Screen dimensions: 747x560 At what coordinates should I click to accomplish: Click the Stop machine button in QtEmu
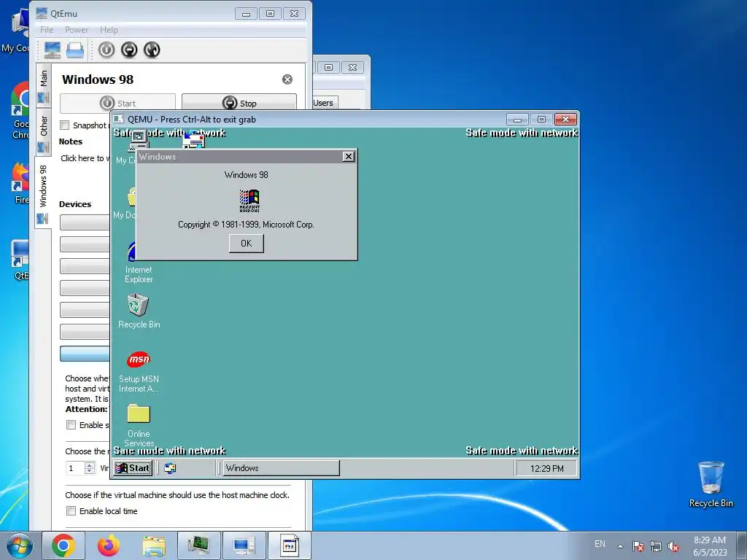239,103
